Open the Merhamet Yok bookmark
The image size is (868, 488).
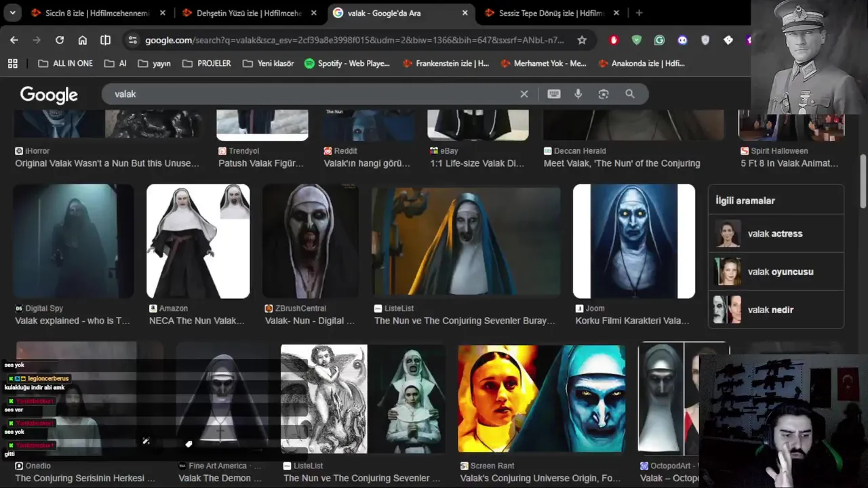543,63
